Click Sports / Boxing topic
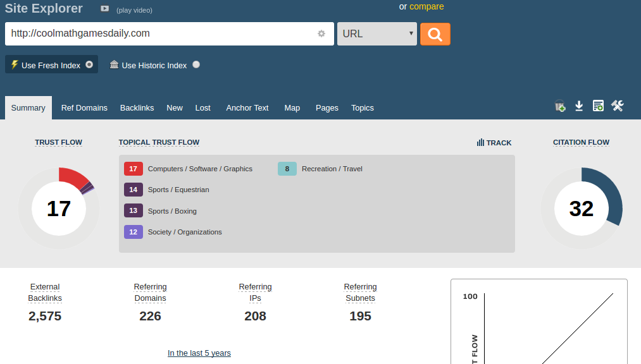 172,211
